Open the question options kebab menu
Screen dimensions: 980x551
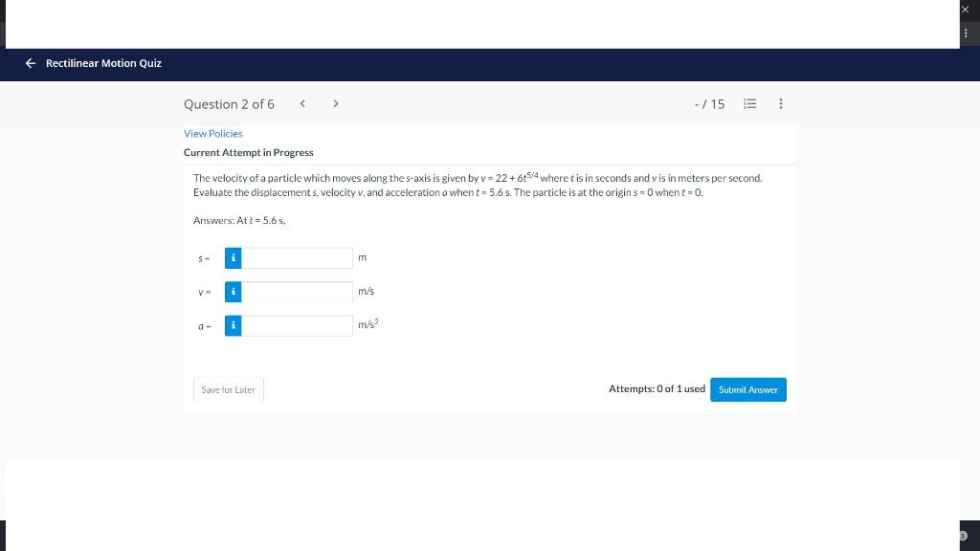(781, 103)
